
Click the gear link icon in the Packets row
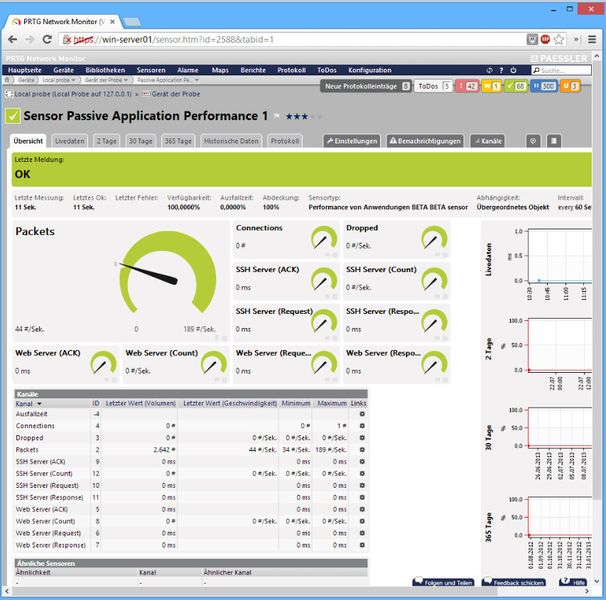click(x=362, y=450)
